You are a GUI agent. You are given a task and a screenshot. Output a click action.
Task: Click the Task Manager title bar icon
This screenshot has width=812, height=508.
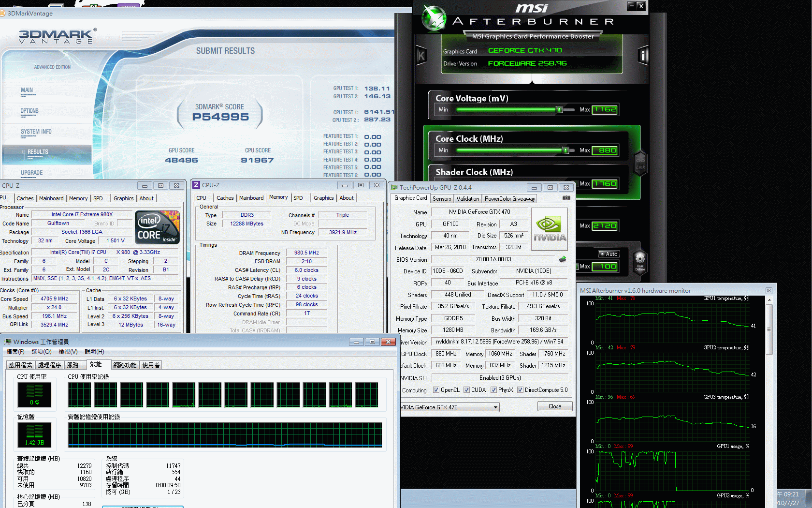point(7,342)
